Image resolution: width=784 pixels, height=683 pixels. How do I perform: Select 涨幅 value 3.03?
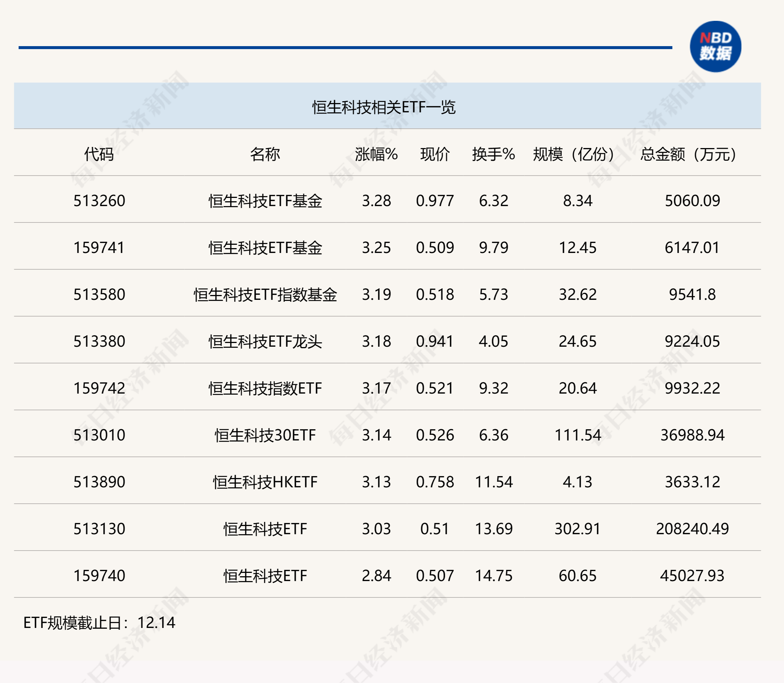click(376, 529)
